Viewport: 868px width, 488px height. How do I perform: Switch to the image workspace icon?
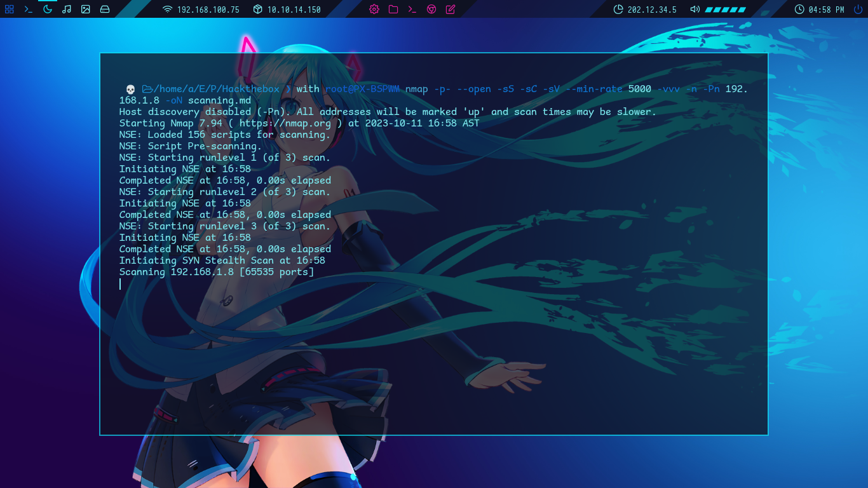86,9
